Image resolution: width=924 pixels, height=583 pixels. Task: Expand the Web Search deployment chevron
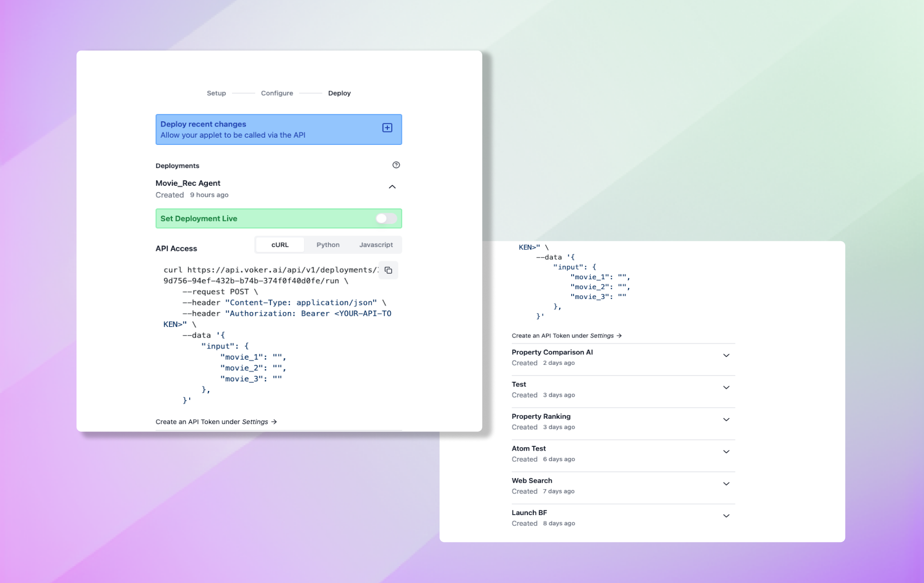pos(726,484)
